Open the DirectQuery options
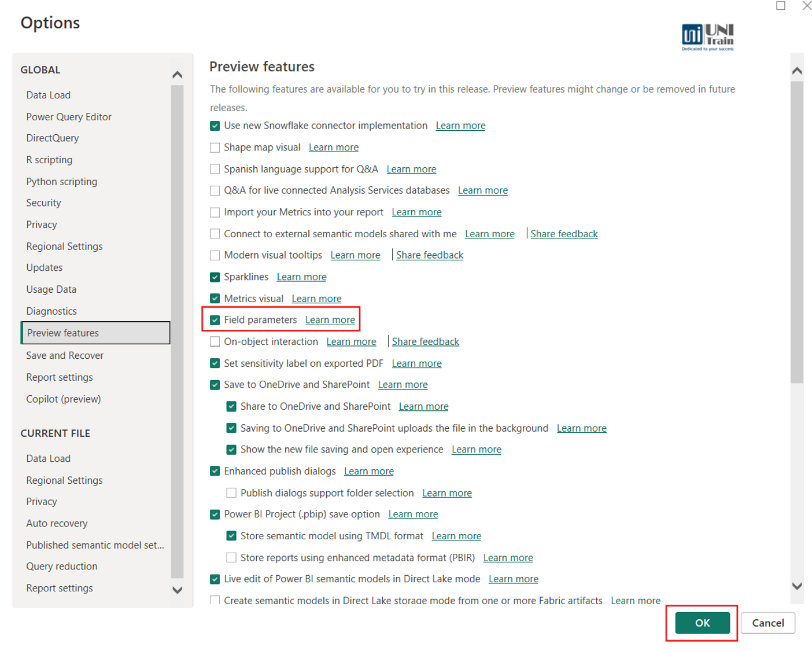Viewport: 812px width, 651px height. (x=53, y=138)
